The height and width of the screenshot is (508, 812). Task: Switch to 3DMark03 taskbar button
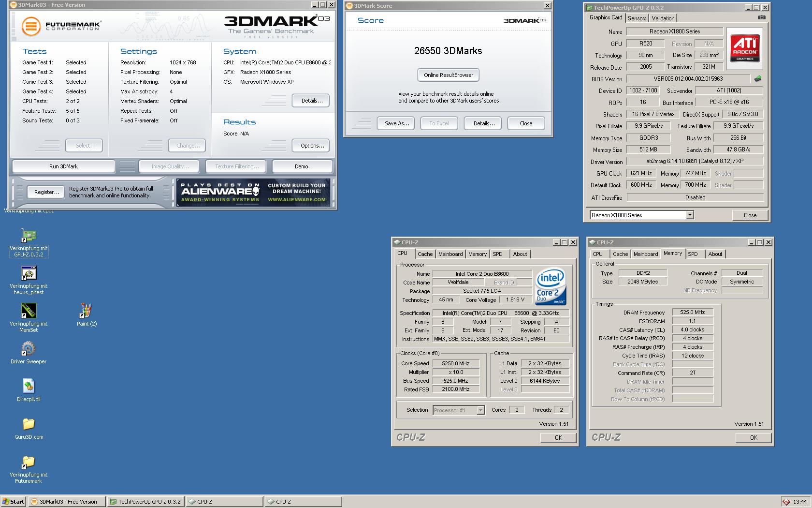pyautogui.click(x=67, y=502)
